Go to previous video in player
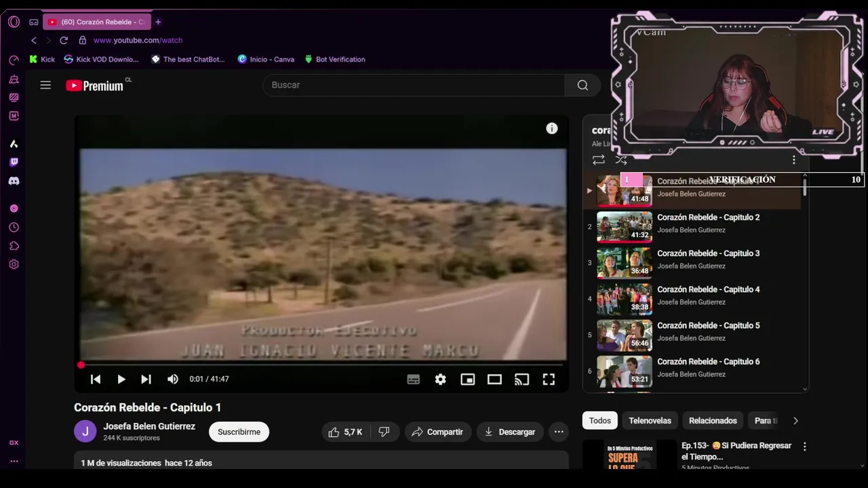The width and height of the screenshot is (868, 488). pyautogui.click(x=96, y=380)
